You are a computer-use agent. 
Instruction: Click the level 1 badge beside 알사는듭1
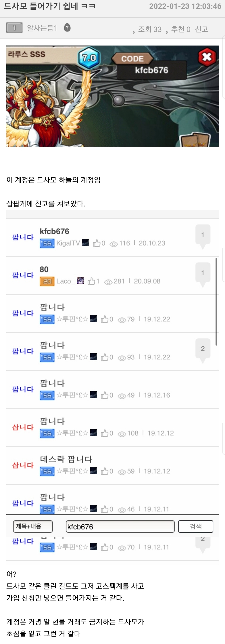14,28
